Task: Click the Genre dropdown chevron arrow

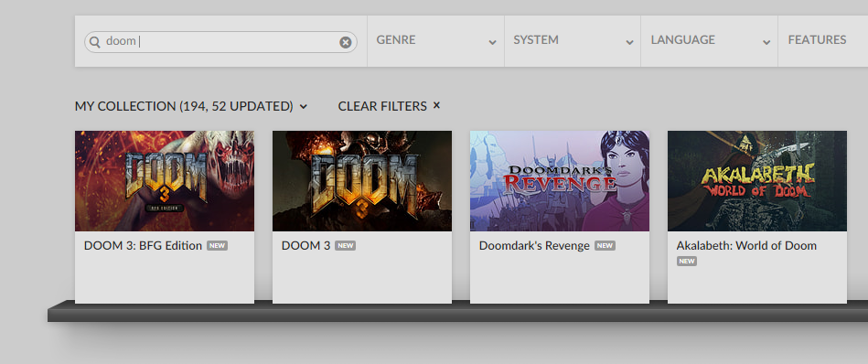Action: click(492, 43)
